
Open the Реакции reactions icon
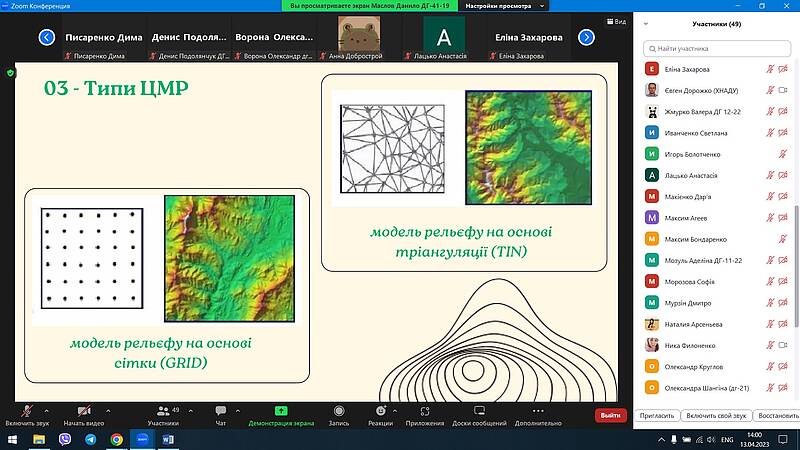click(x=380, y=411)
